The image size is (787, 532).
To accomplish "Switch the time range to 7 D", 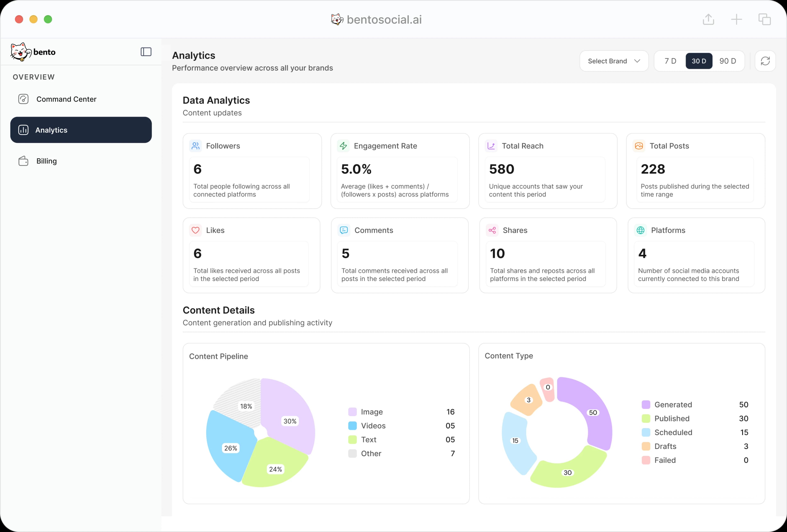I will (x=670, y=61).
